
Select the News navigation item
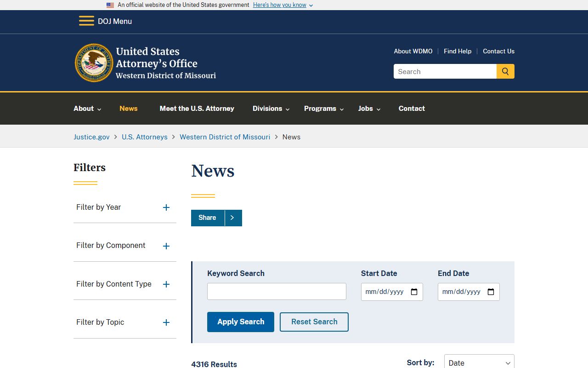[129, 109]
